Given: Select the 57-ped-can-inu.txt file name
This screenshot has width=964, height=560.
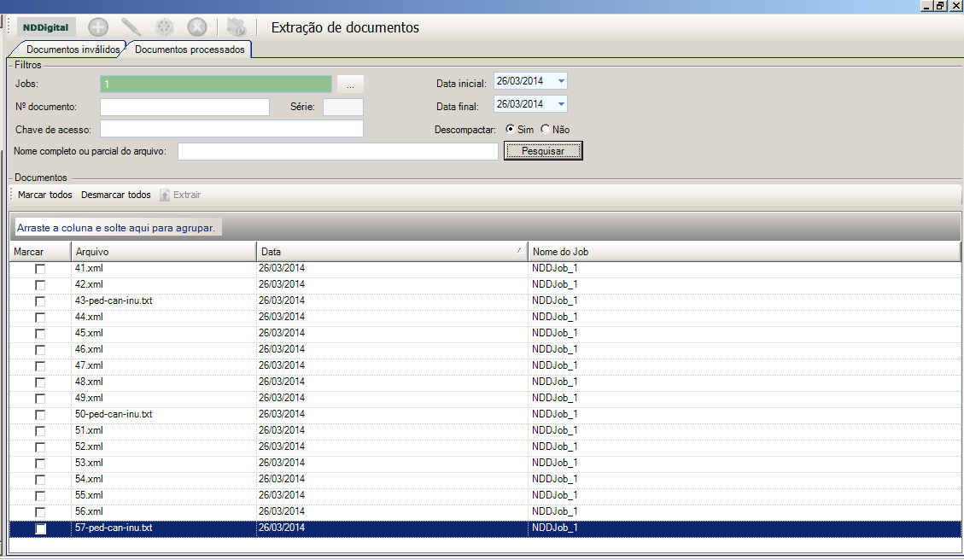Looking at the screenshot, I should [x=114, y=528].
